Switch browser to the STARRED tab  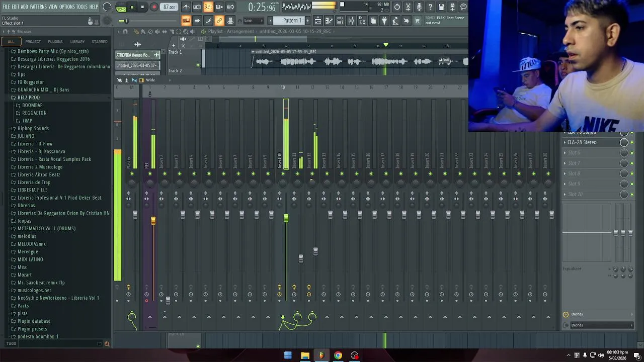tap(100, 42)
